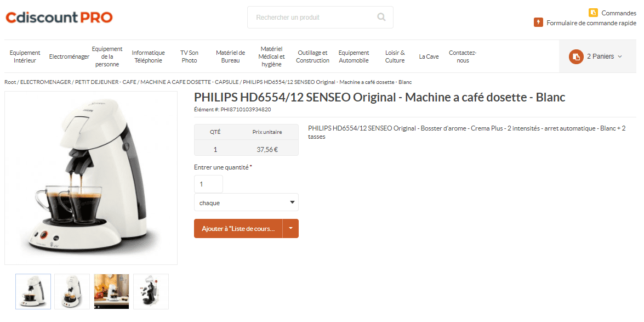644x322 pixels.
Task: Open Matériel de Bureau menu
Action: pyautogui.click(x=230, y=57)
